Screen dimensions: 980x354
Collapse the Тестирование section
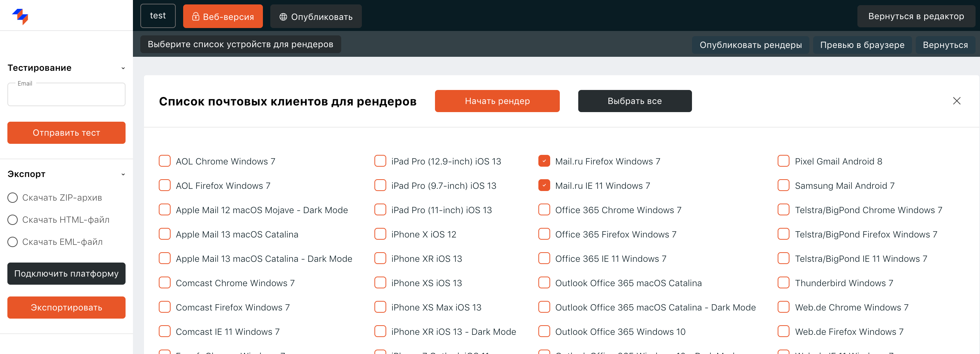pos(123,68)
